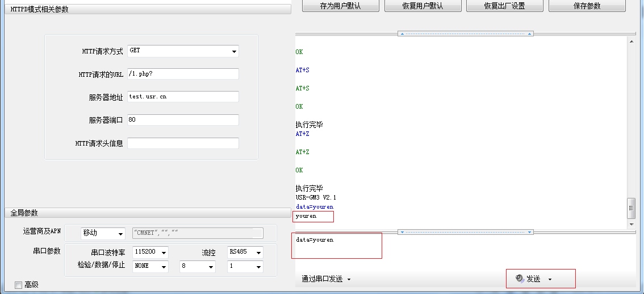
Task: Open the arrow menu beside 发送
Action: tap(550, 279)
